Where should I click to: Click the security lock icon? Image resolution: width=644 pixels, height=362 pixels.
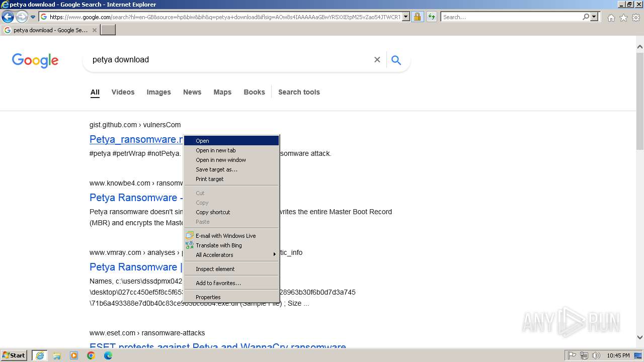(417, 17)
